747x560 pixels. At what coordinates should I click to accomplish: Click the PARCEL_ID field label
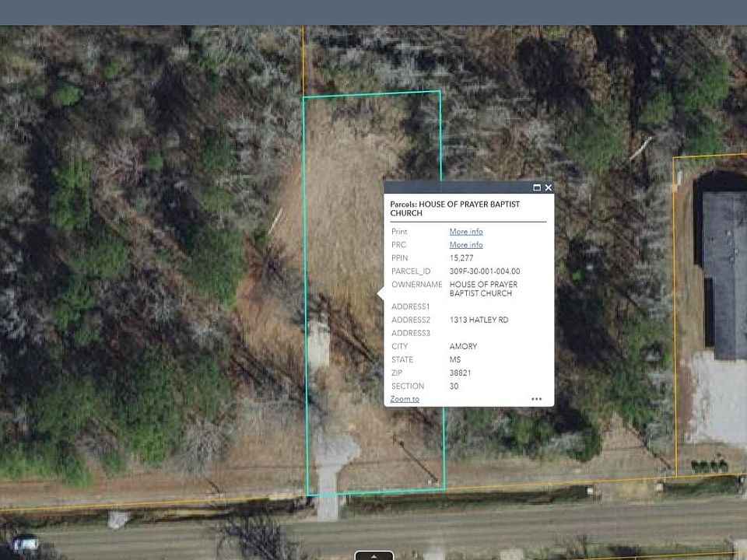[411, 271]
